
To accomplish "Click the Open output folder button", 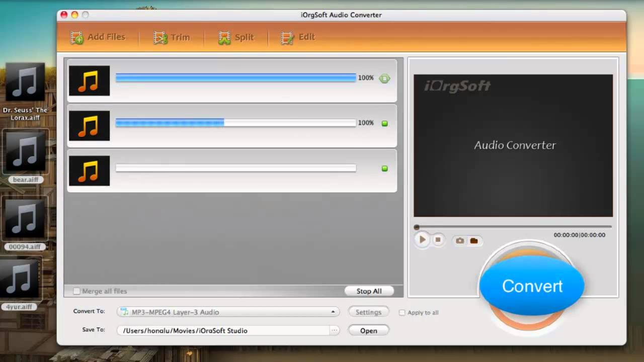I will [368, 331].
